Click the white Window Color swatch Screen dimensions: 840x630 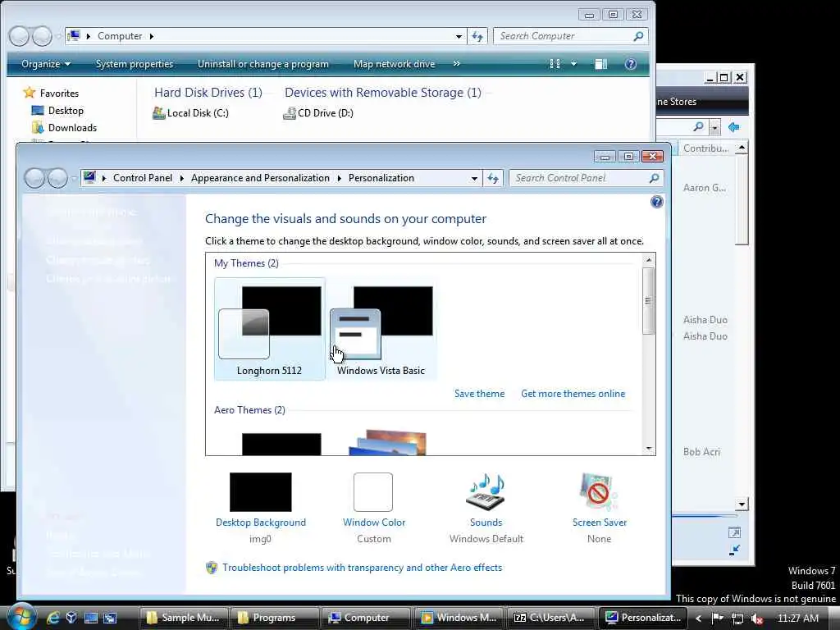pyautogui.click(x=373, y=492)
